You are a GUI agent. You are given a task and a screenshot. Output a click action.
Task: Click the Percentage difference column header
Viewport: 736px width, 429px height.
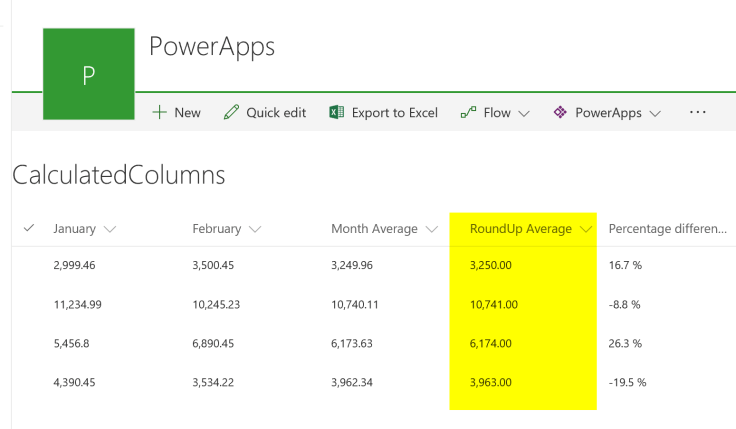click(x=667, y=229)
